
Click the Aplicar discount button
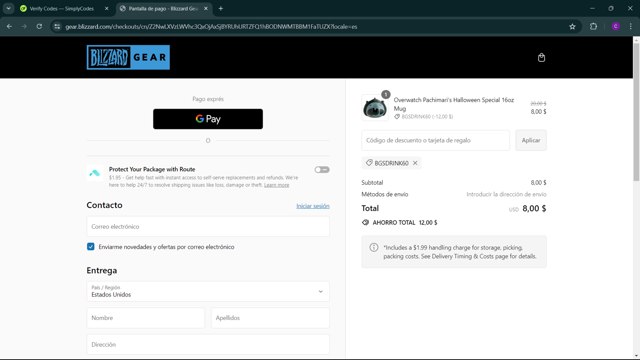coord(531,140)
